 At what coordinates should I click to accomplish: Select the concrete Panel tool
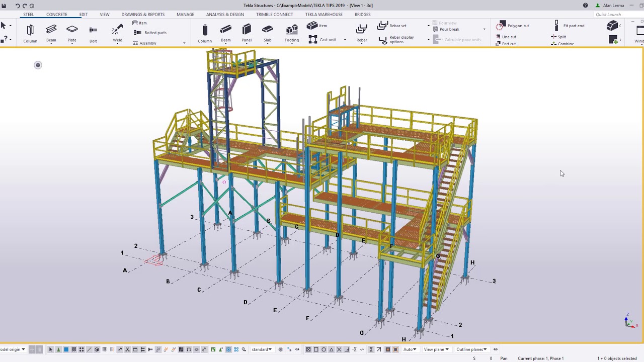[247, 33]
